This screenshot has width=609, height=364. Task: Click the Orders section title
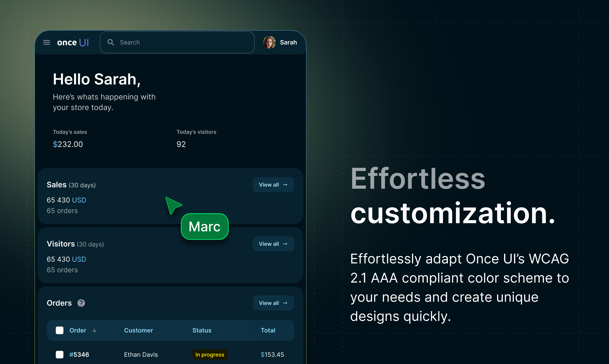[x=59, y=303]
